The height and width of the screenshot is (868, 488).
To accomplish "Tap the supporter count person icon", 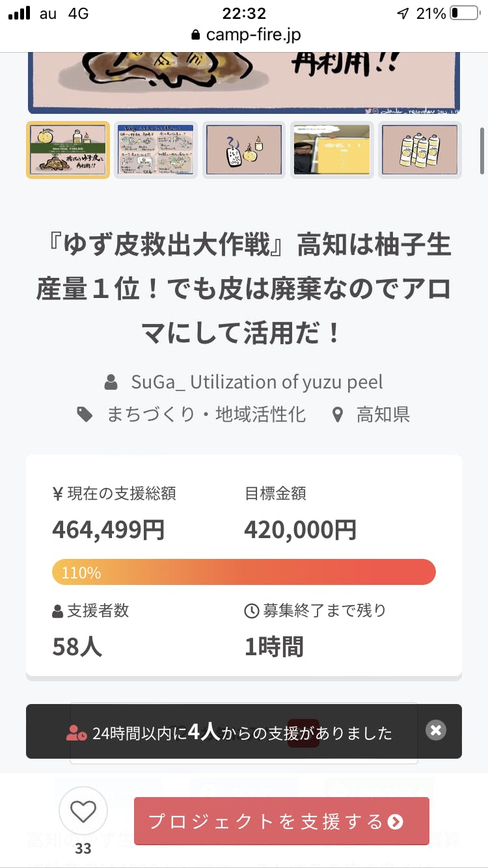I will (58, 611).
